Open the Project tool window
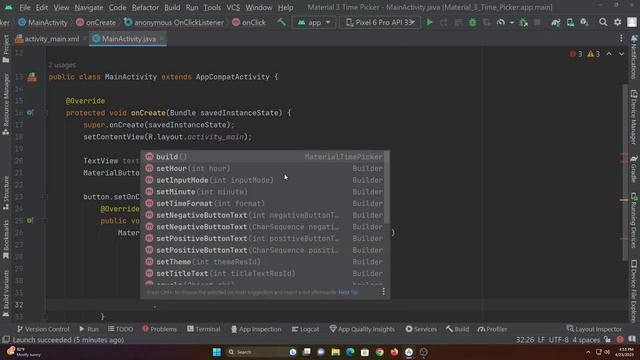Screen dimensions: 640x360 click(x=6, y=49)
